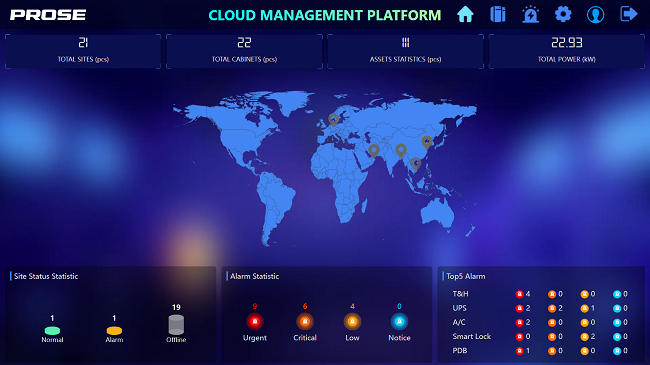Select the PDB alarm row label
650x365 pixels.
460,350
